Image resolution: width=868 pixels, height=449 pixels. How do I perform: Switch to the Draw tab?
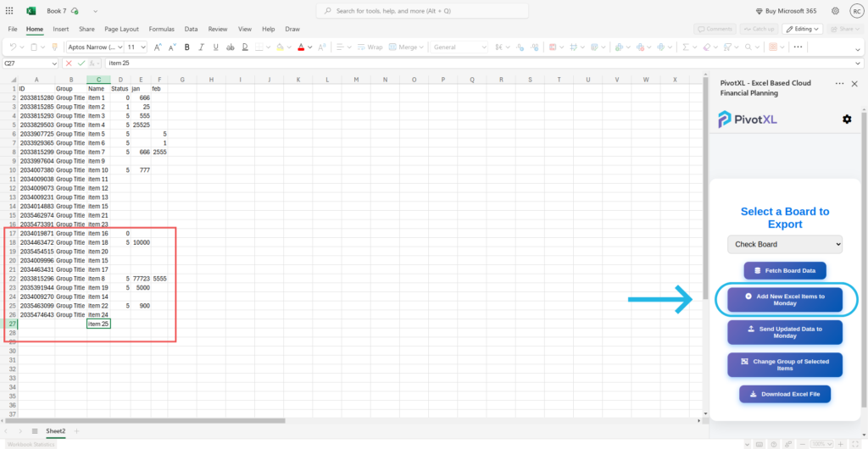coord(292,29)
